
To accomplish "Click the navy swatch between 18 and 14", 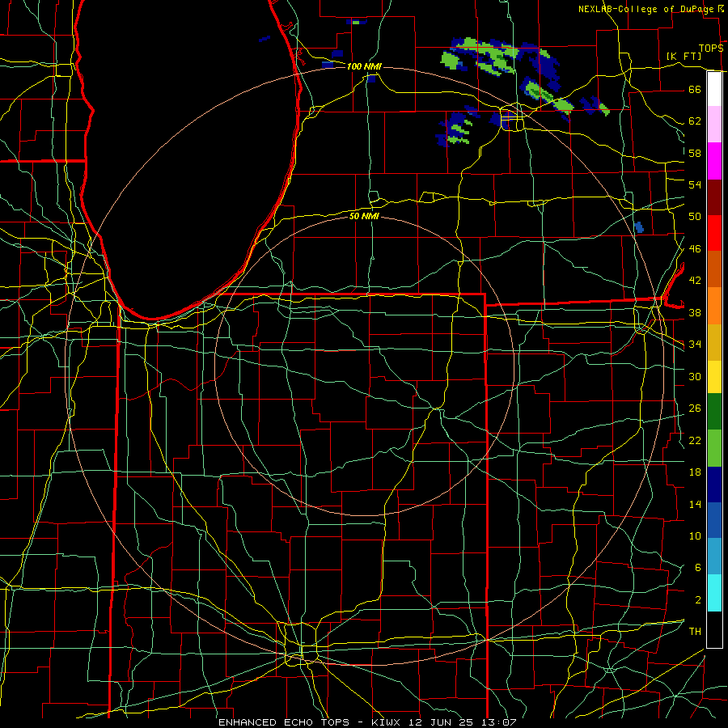I will [714, 485].
